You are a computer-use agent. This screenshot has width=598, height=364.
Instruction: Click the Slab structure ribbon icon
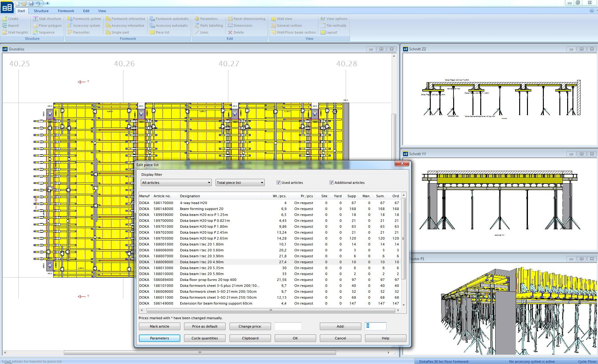pyautogui.click(x=36, y=19)
